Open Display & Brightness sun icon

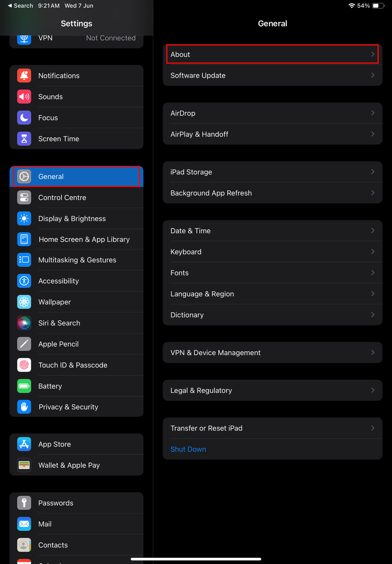pos(24,219)
